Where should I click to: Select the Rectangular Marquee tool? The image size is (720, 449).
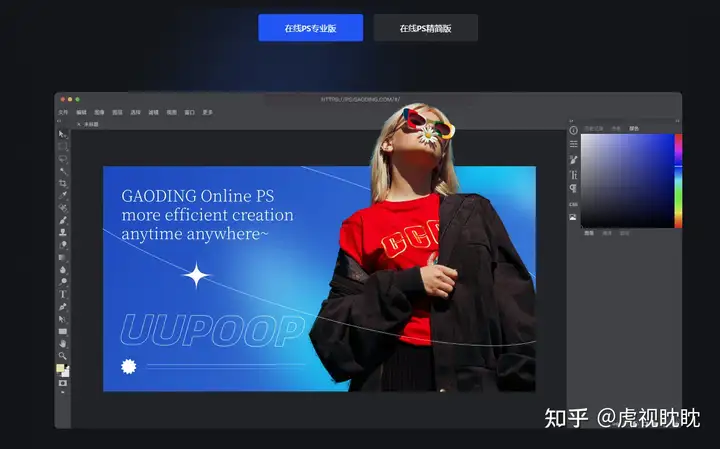[x=62, y=146]
